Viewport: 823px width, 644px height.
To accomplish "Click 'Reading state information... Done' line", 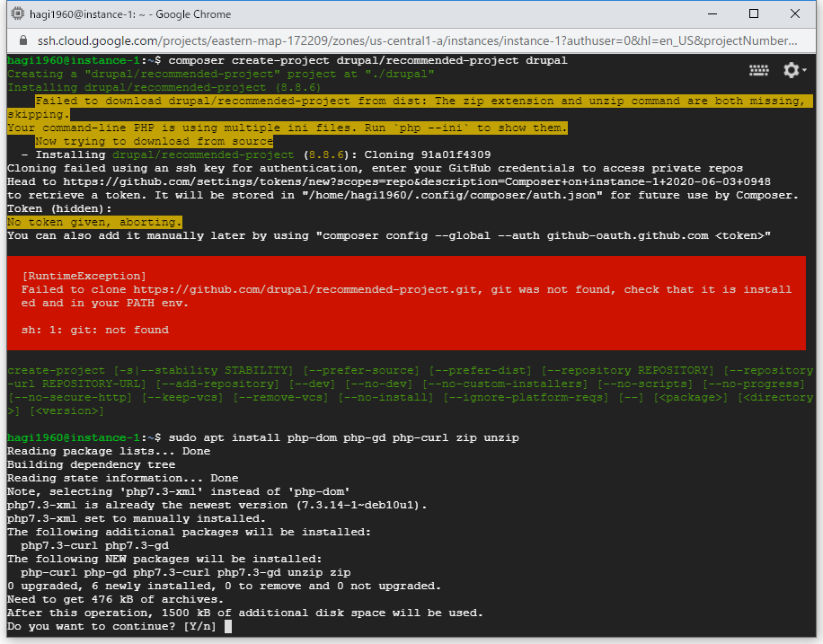I will 123,478.
